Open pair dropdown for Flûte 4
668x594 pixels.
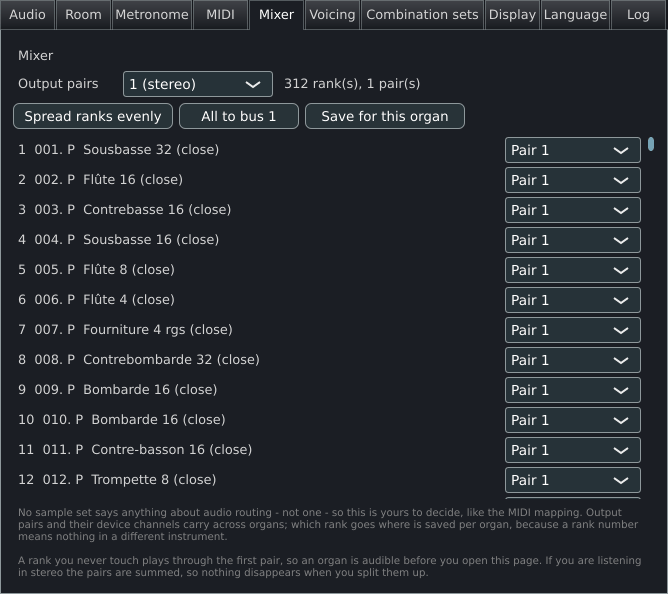(x=573, y=300)
